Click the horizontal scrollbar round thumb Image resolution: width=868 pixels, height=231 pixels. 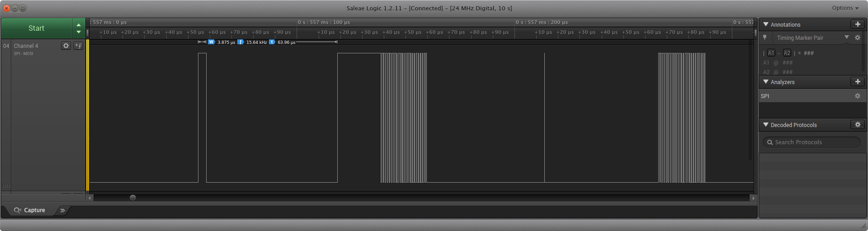pos(133,198)
